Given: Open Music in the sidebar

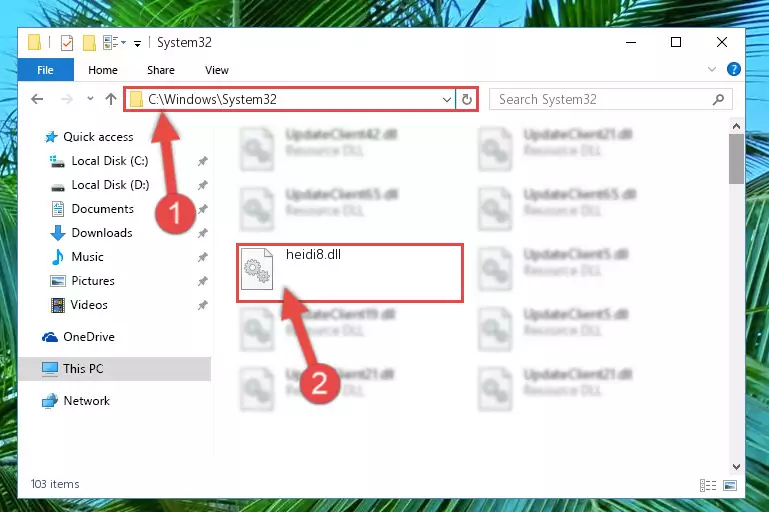Looking at the screenshot, I should click(87, 257).
